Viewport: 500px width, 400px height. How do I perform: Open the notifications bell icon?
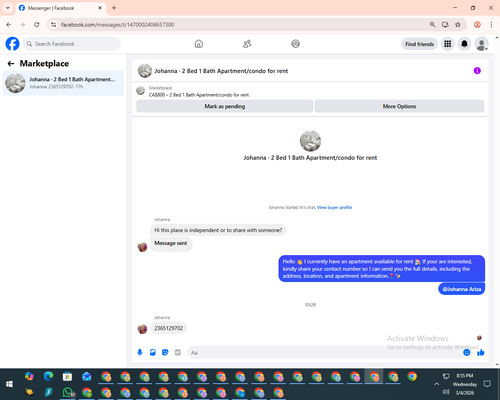pos(464,44)
